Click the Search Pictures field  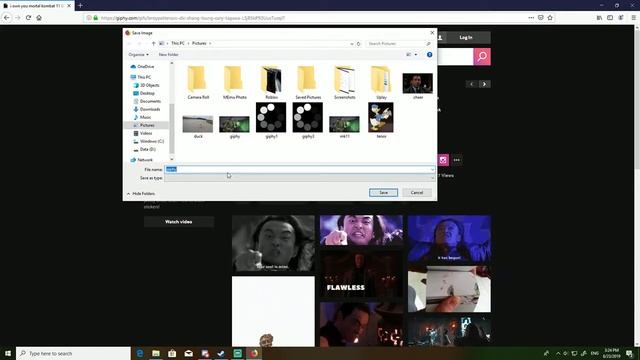[398, 44]
